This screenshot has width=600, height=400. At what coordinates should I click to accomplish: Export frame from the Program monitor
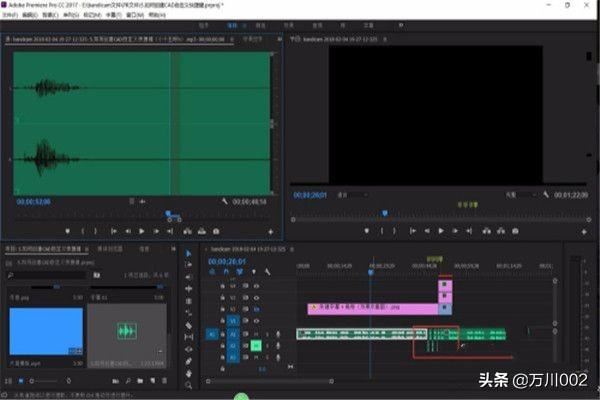[x=515, y=231]
